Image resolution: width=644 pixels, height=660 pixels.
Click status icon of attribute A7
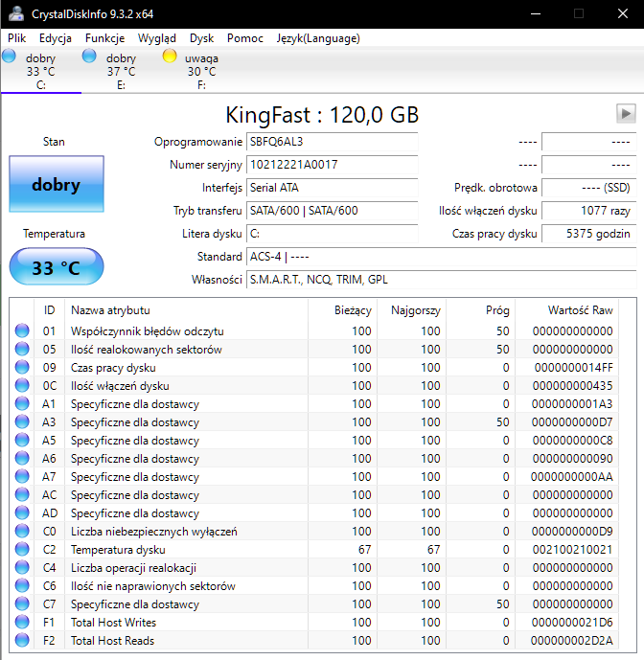point(22,476)
